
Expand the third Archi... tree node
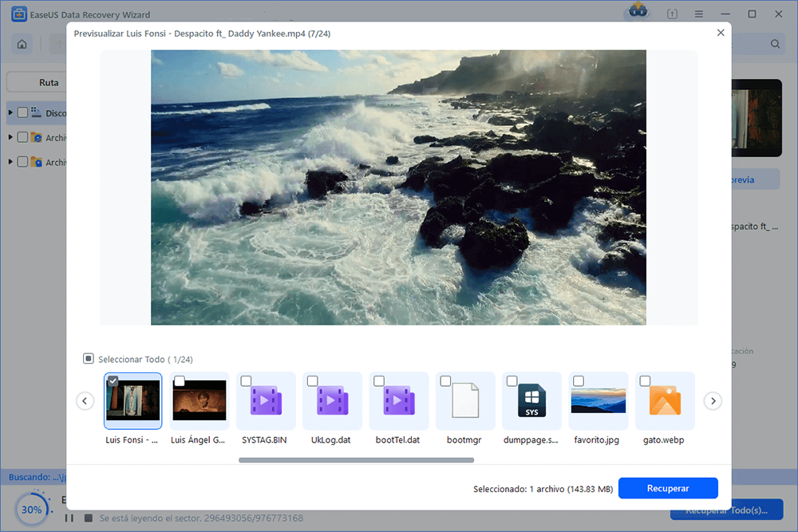click(10, 162)
